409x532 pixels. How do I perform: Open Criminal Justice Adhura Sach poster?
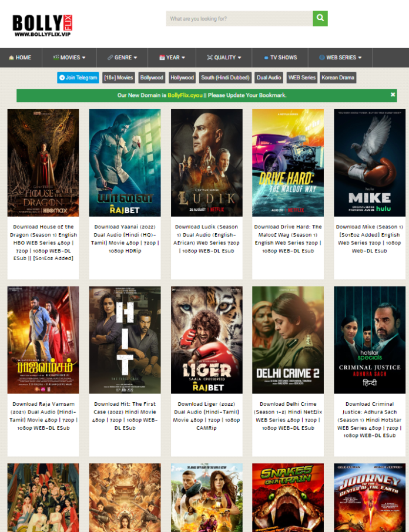[370, 340]
